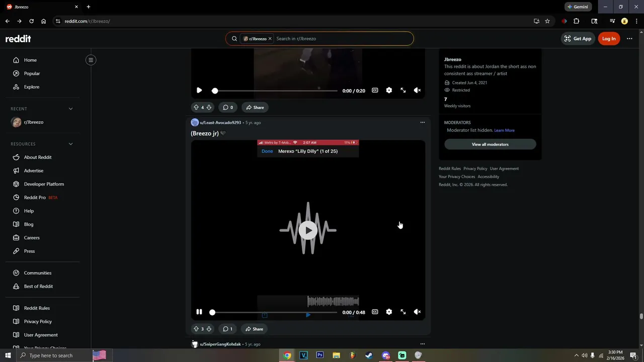644x362 pixels.
Task: Share the (Breezo jr) post
Action: (255, 329)
